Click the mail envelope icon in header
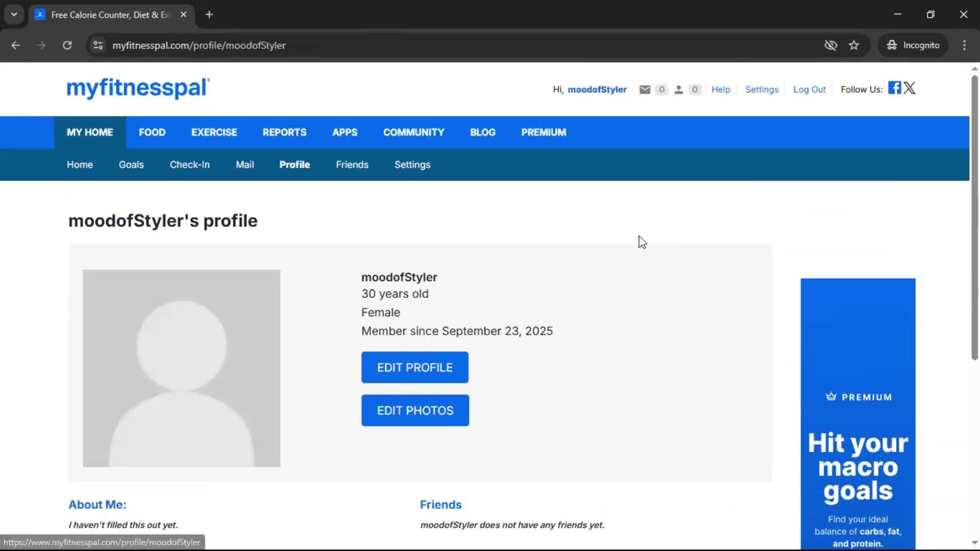Image resolution: width=980 pixels, height=551 pixels. [645, 90]
